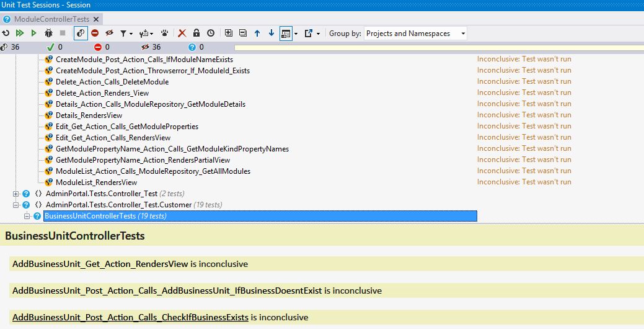Toggle the red failed-tests filter button
This screenshot has width=644, height=329.
tap(95, 34)
